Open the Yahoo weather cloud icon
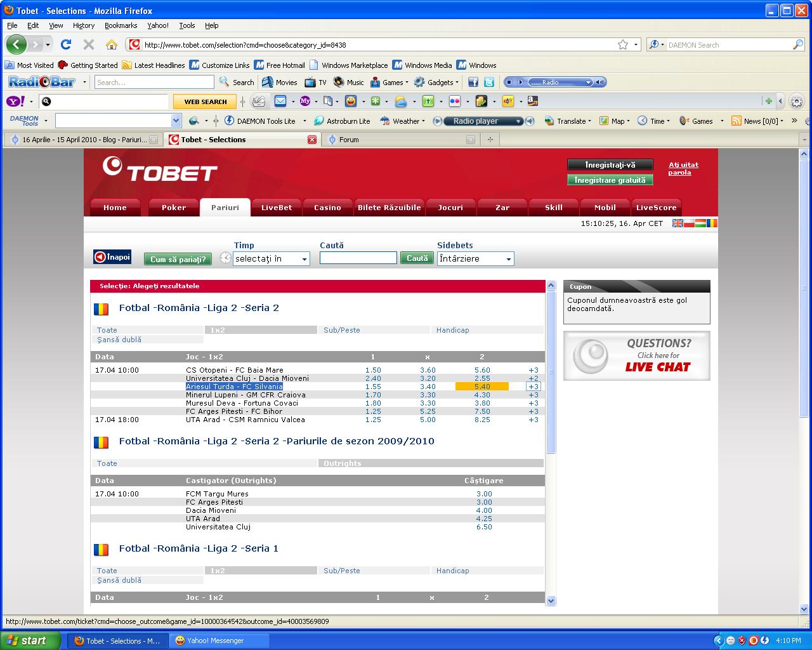This screenshot has height=650, width=812. pos(401,101)
